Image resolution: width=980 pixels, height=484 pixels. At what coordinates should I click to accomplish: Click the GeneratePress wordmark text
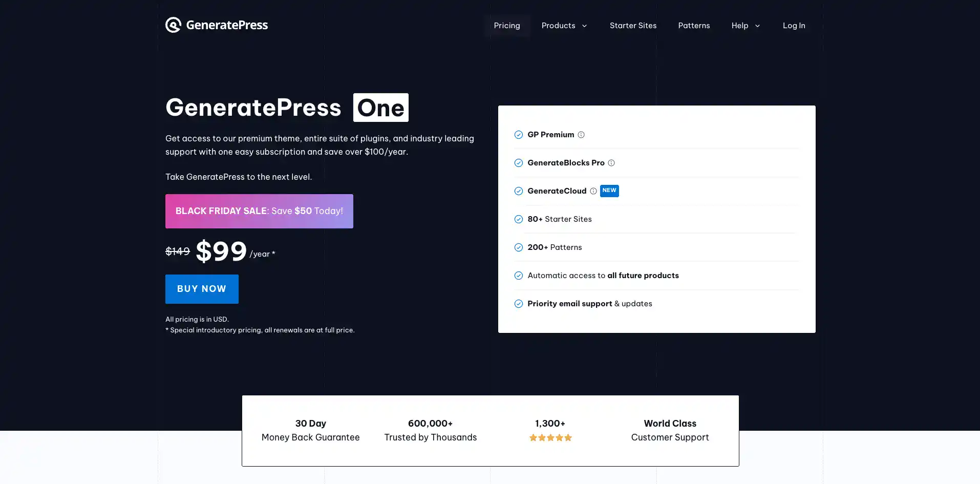tap(227, 25)
